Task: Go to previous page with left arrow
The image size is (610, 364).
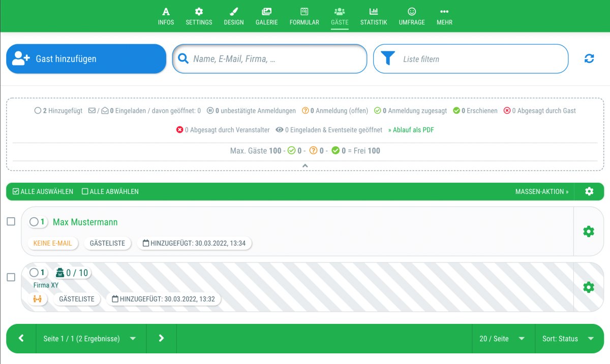Action: pyautogui.click(x=21, y=339)
